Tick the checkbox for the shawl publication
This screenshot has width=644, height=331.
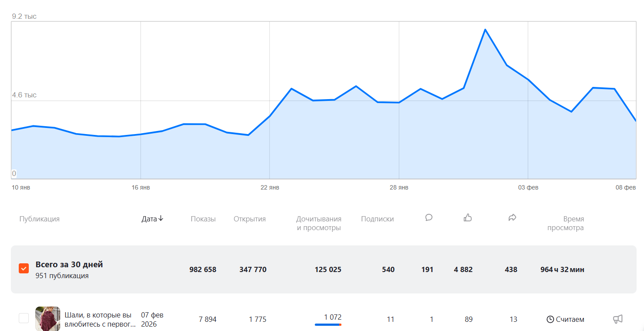pyautogui.click(x=24, y=318)
